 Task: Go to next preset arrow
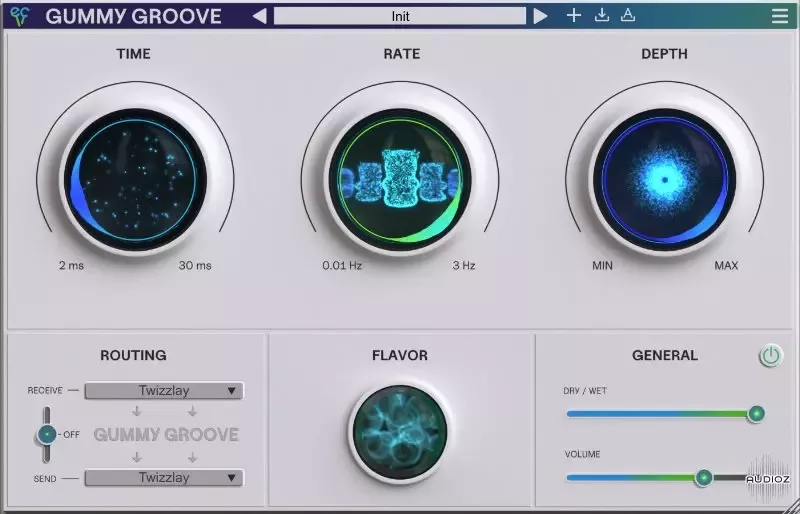point(540,16)
